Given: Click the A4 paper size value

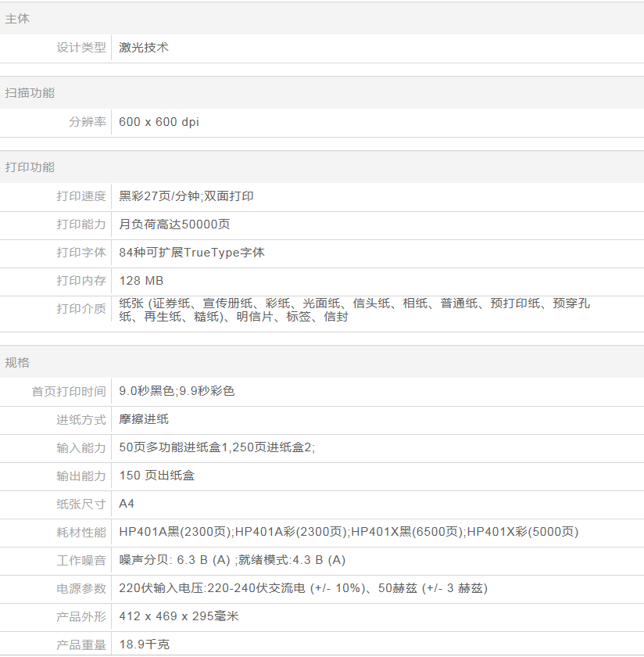Looking at the screenshot, I should (127, 504).
